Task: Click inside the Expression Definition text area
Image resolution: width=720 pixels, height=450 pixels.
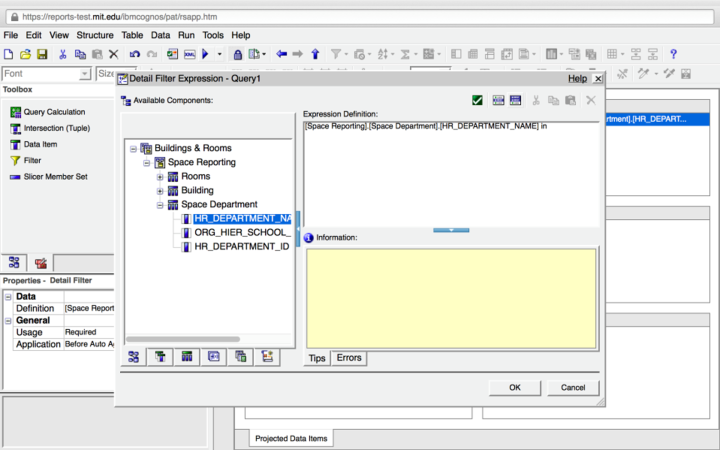Action: tap(450, 175)
